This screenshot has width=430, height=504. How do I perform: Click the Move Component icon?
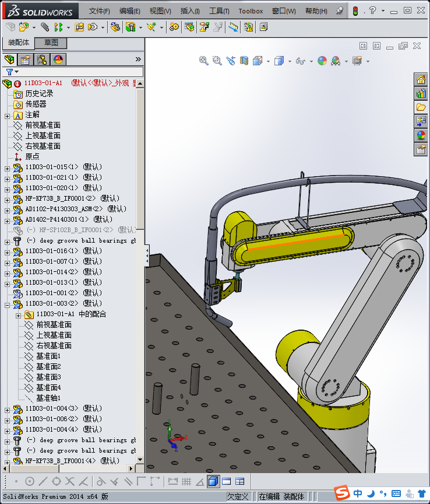[x=93, y=27]
